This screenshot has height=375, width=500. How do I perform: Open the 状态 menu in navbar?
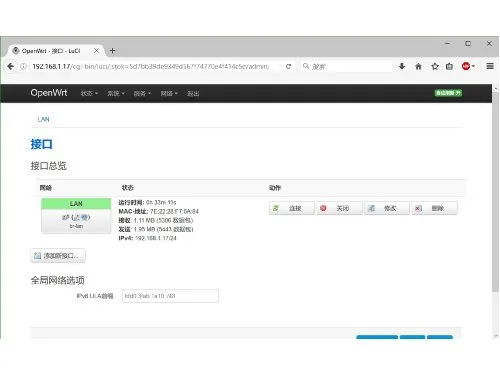(x=89, y=94)
